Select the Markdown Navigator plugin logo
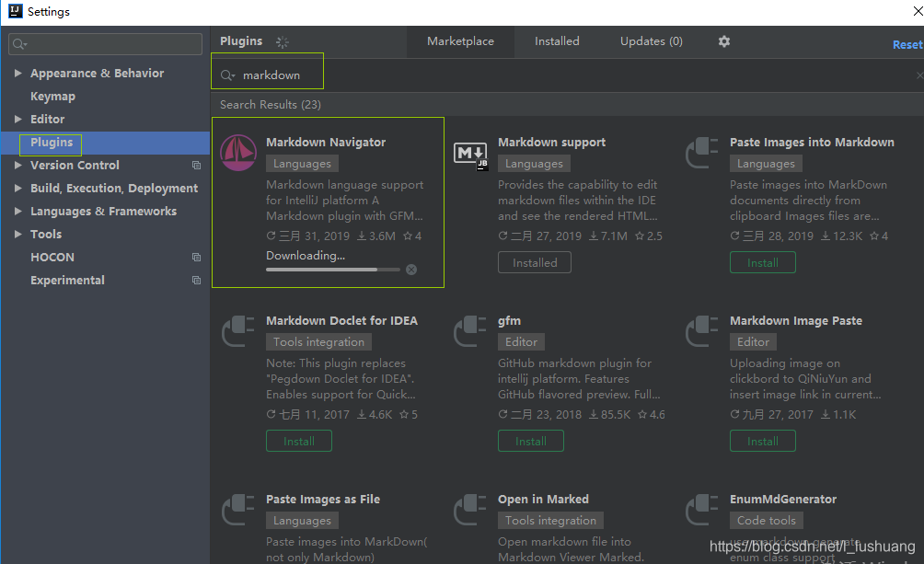Image resolution: width=924 pixels, height=564 pixels. coord(238,153)
